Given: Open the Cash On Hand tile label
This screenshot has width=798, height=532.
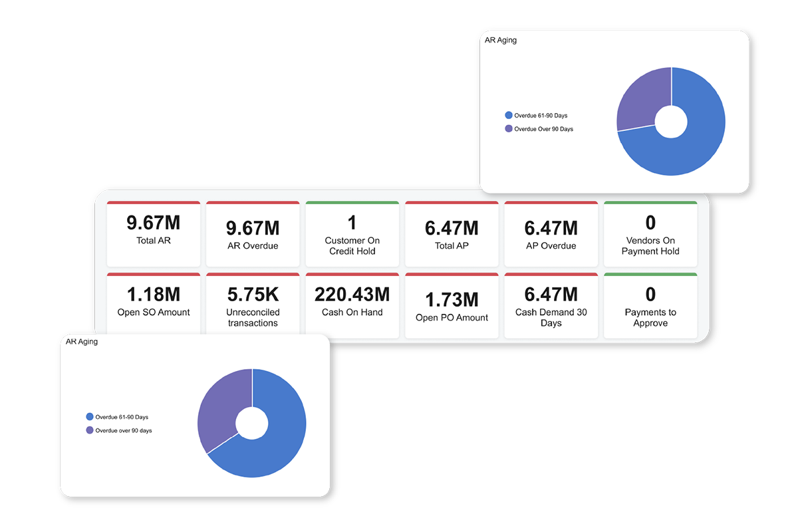Looking at the screenshot, I should point(352,313).
